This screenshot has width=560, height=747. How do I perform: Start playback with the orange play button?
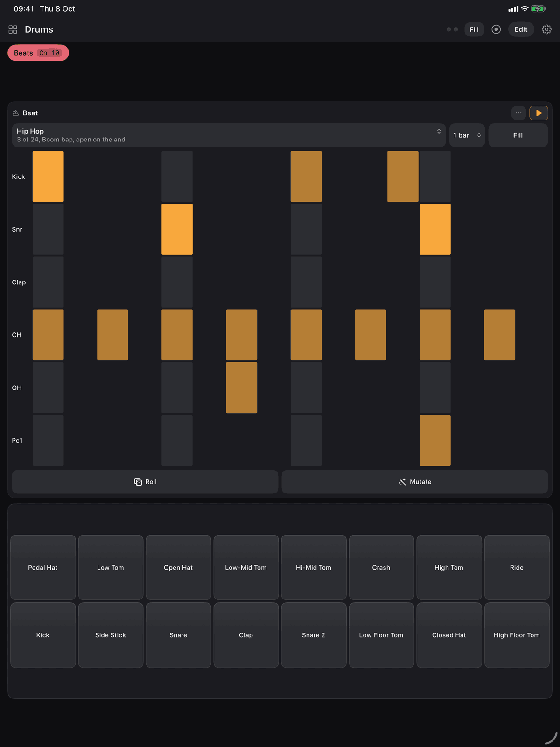point(539,113)
